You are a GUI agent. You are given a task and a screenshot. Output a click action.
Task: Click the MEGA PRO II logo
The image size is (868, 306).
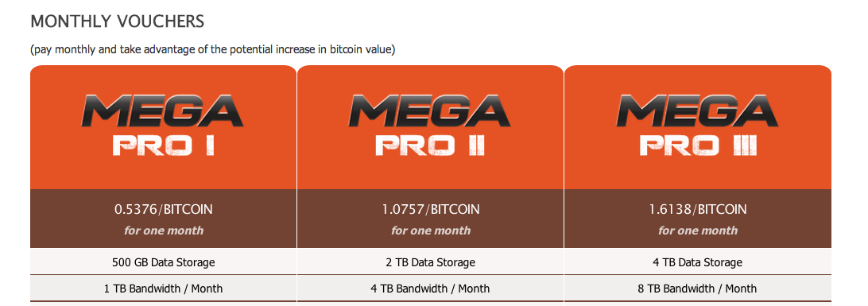coord(430,126)
